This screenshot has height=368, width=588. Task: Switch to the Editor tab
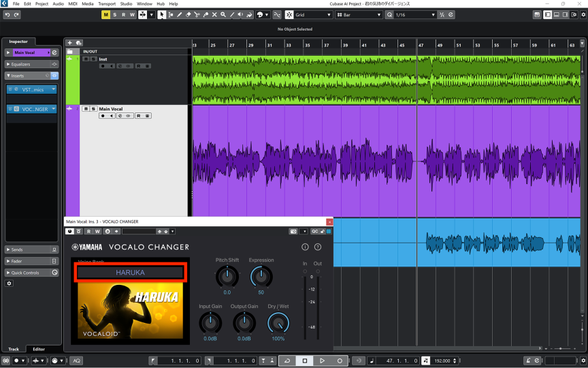point(39,349)
